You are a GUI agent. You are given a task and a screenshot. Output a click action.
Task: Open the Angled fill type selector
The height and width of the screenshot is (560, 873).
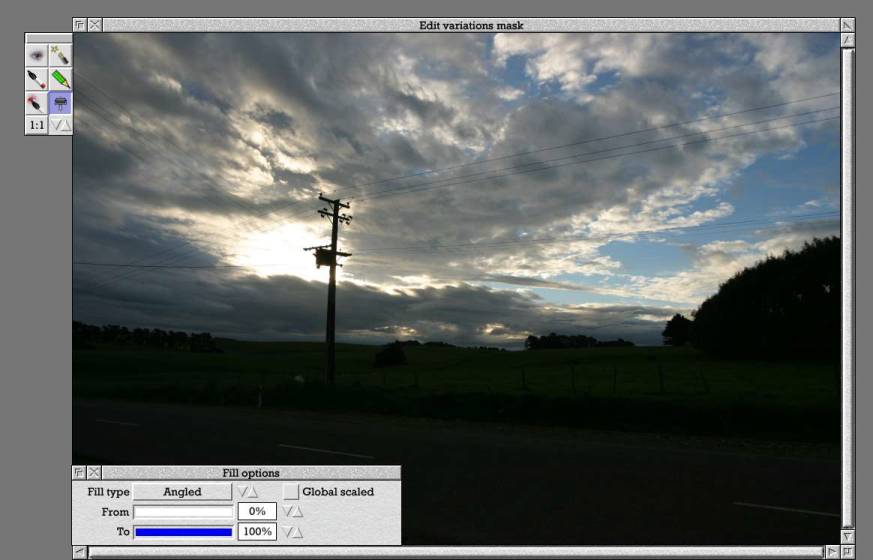[x=182, y=492]
